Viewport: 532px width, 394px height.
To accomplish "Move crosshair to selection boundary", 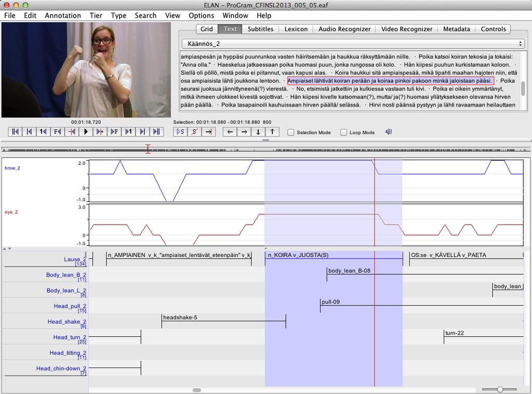I will (x=208, y=132).
